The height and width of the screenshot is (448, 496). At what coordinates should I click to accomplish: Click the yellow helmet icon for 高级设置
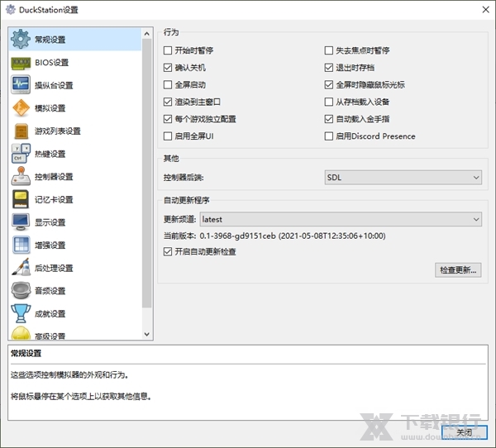(x=21, y=333)
